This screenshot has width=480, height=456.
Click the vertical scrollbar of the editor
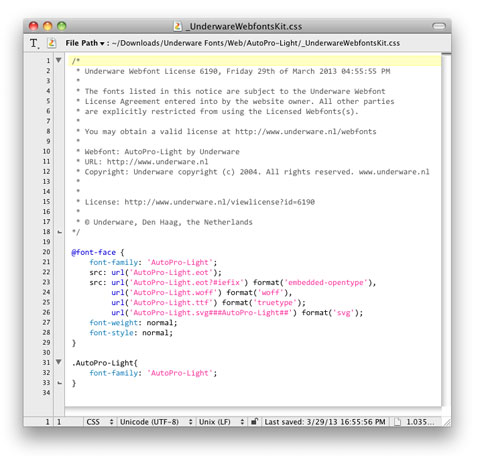tap(446, 233)
